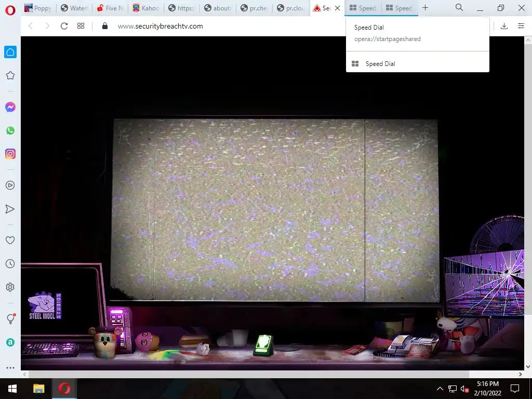
Task: Switch to the first Speed Dial tab
Action: coord(363,8)
